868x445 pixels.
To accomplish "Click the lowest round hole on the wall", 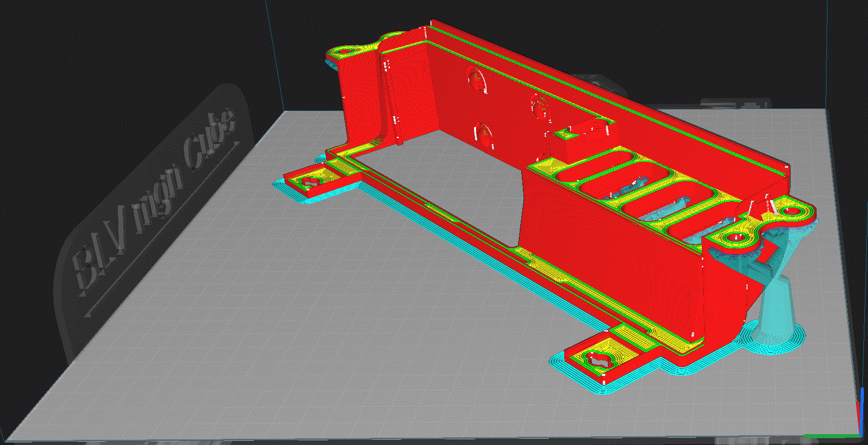I will point(484,133).
